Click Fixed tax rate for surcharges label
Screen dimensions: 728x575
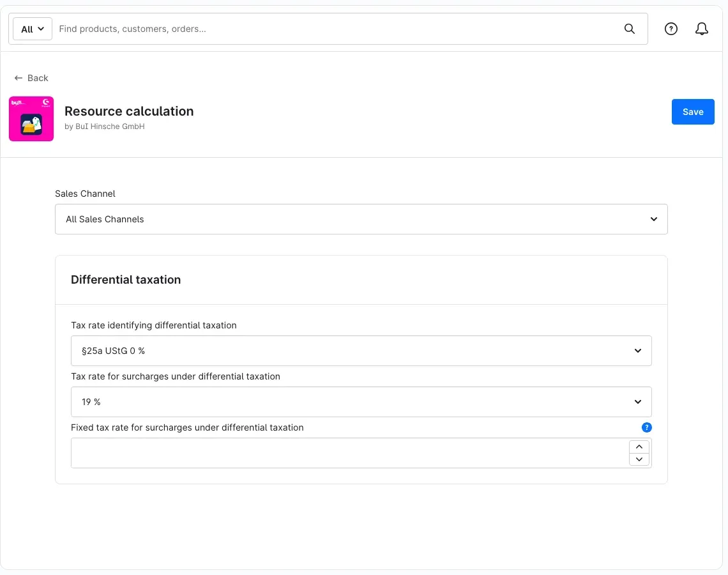click(x=187, y=427)
